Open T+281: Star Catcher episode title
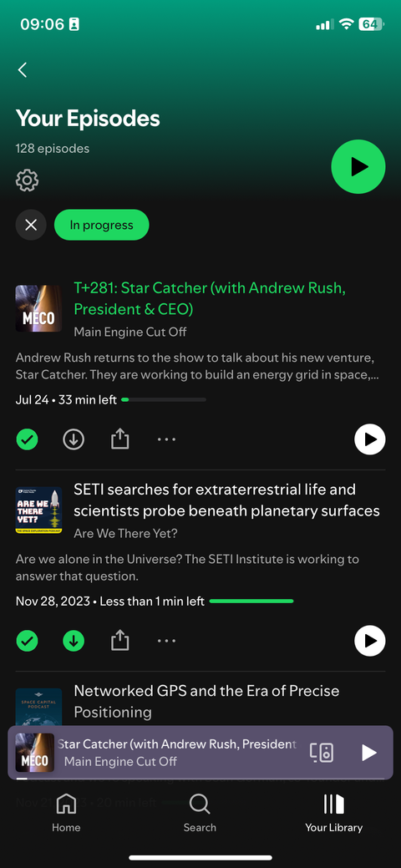 (210, 298)
